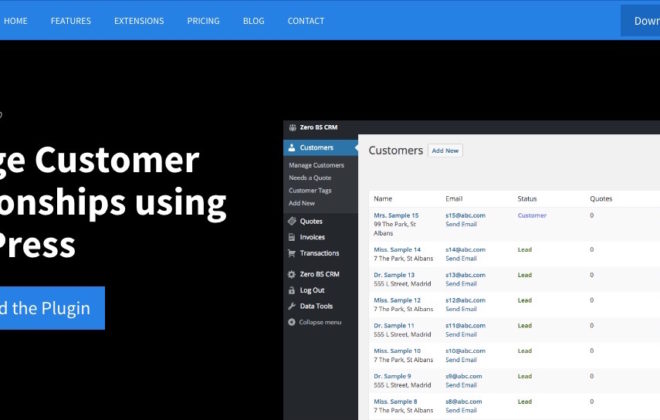Click the Status column header

coord(527,199)
